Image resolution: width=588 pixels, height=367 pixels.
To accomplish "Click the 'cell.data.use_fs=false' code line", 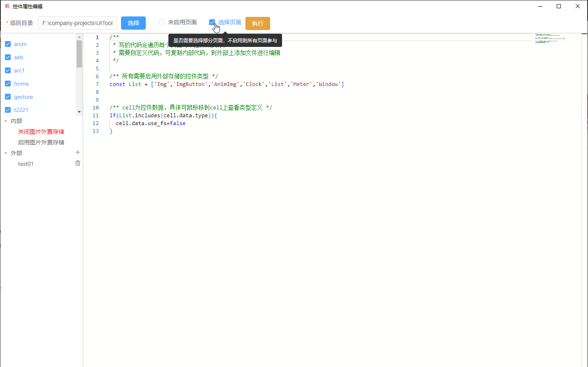I will coord(151,123).
